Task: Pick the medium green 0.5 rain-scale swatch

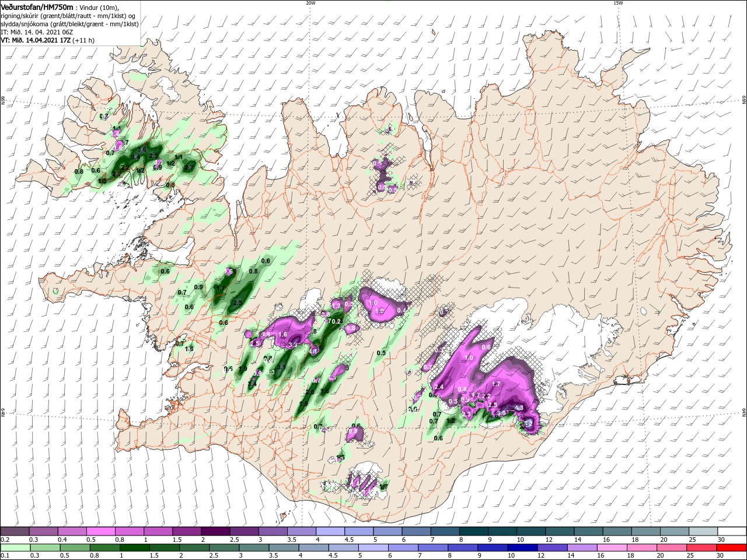Action: 75,548
